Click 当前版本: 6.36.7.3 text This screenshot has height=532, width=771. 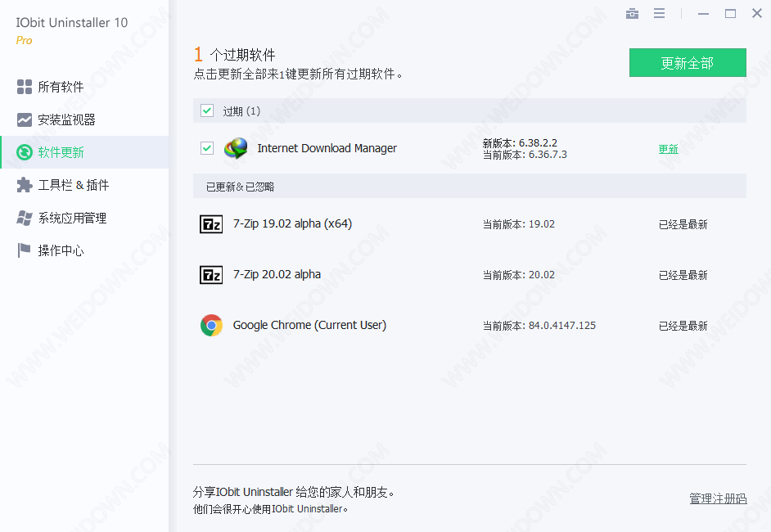tap(525, 155)
